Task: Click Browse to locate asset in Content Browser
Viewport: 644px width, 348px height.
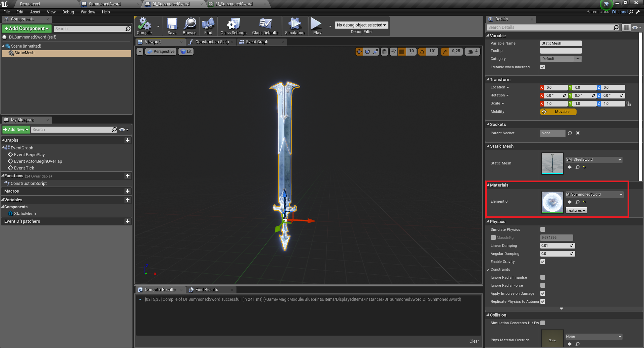Action: pos(190,26)
